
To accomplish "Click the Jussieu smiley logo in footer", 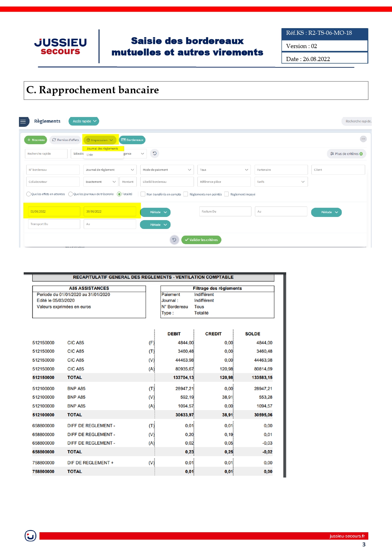I will pyautogui.click(x=30, y=536).
